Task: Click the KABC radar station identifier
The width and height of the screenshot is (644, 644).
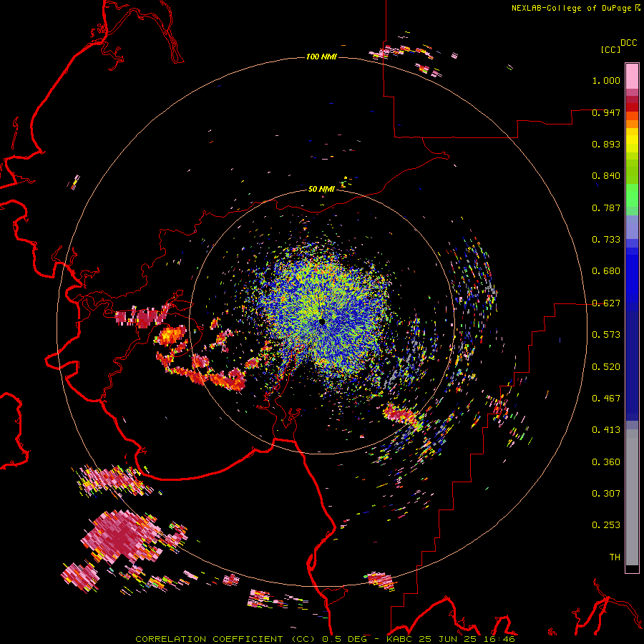Action: click(401, 639)
